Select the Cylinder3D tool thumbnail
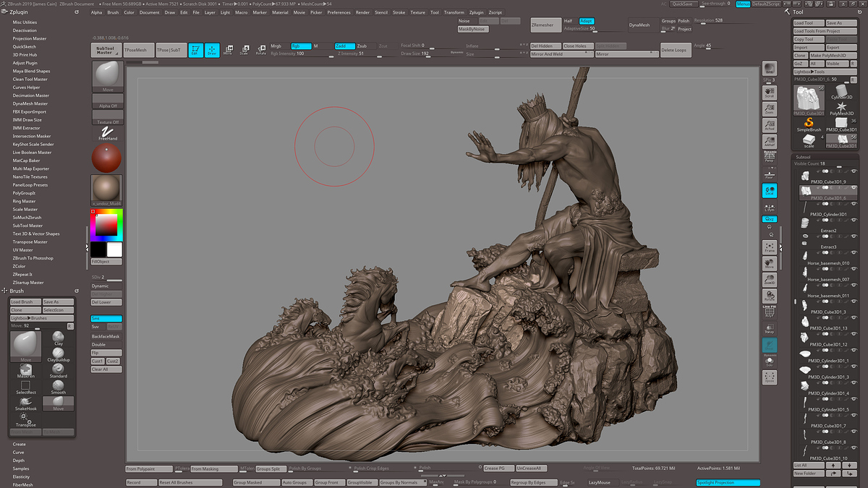 [x=841, y=92]
